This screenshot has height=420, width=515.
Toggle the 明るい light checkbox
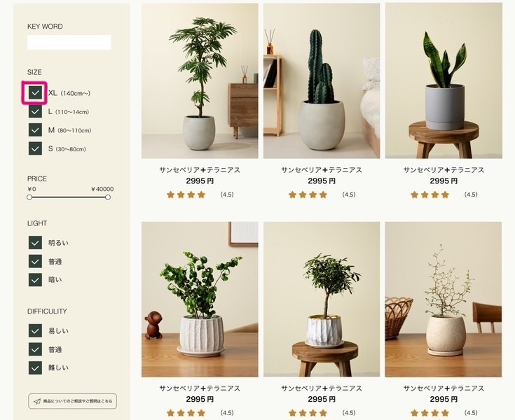[35, 243]
